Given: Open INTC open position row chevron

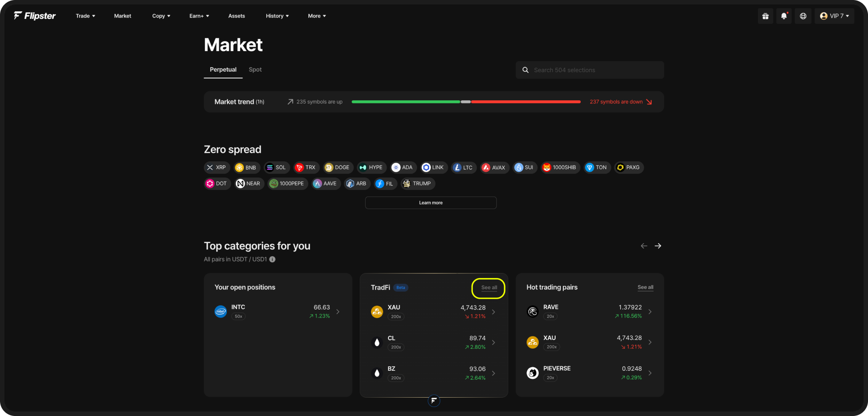Looking at the screenshot, I should point(338,312).
